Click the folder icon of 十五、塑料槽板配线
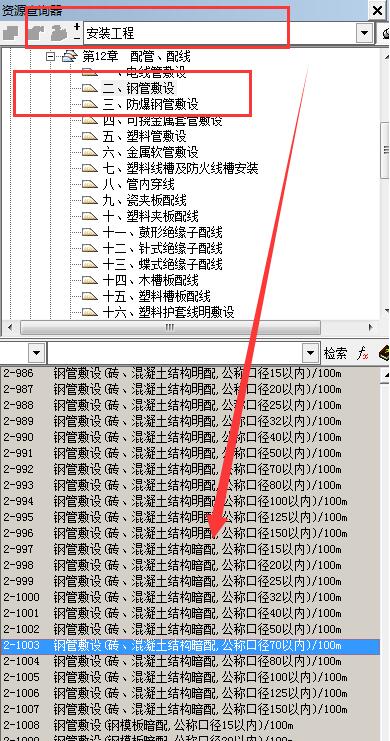Screen dimensions: 390x741 tap(89, 296)
